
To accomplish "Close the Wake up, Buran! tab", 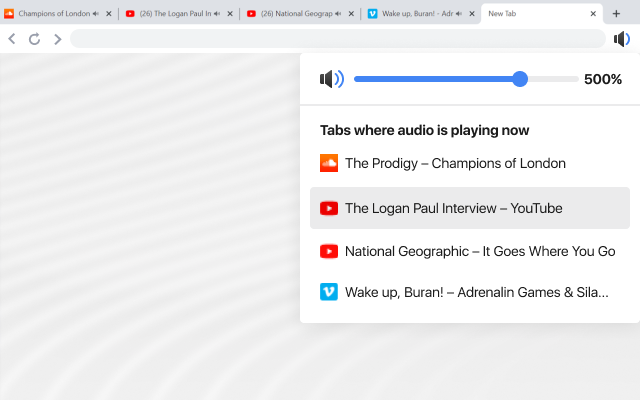I will [x=472, y=13].
